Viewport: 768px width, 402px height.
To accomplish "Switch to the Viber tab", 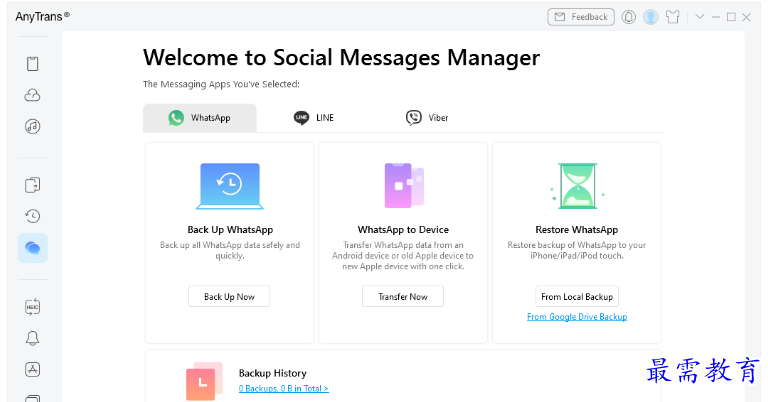I will (427, 118).
